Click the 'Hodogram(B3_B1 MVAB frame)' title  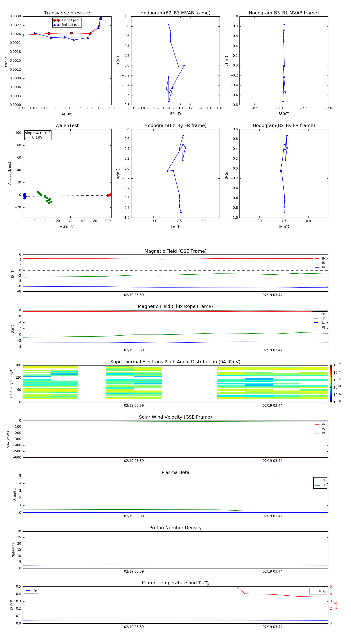pos(284,13)
